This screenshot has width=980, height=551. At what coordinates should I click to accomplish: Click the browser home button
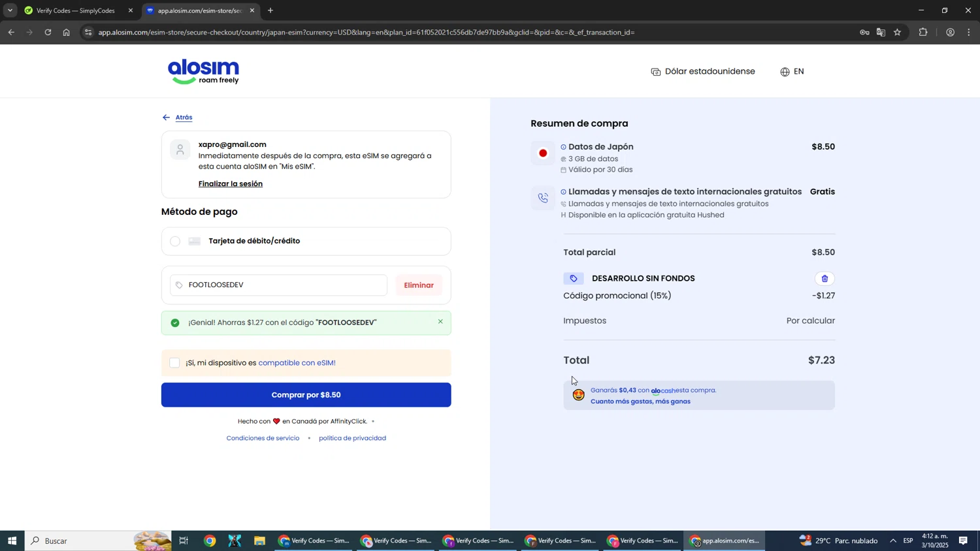(66, 33)
